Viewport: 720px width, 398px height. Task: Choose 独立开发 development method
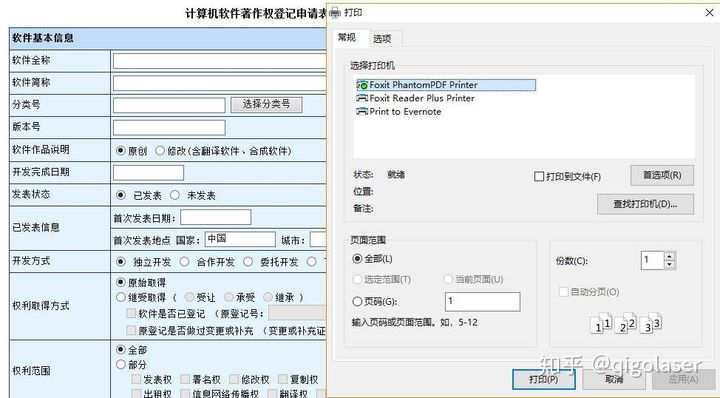pos(121,262)
